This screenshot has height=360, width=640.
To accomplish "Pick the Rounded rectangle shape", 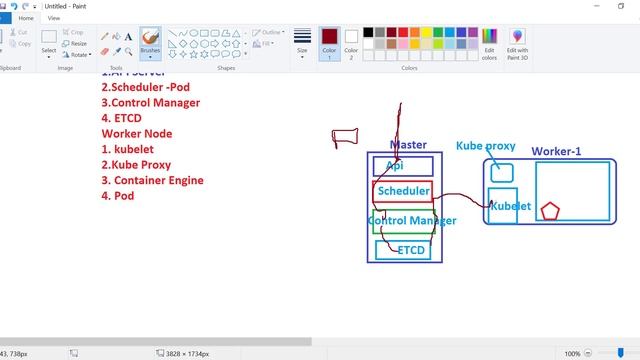I will pos(215,33).
